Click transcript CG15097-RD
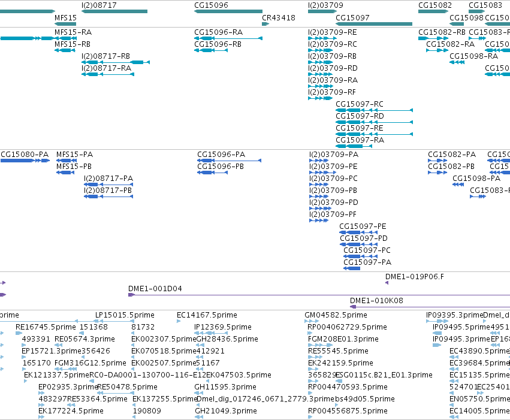Screen dimensions: 510x420 click(375, 122)
